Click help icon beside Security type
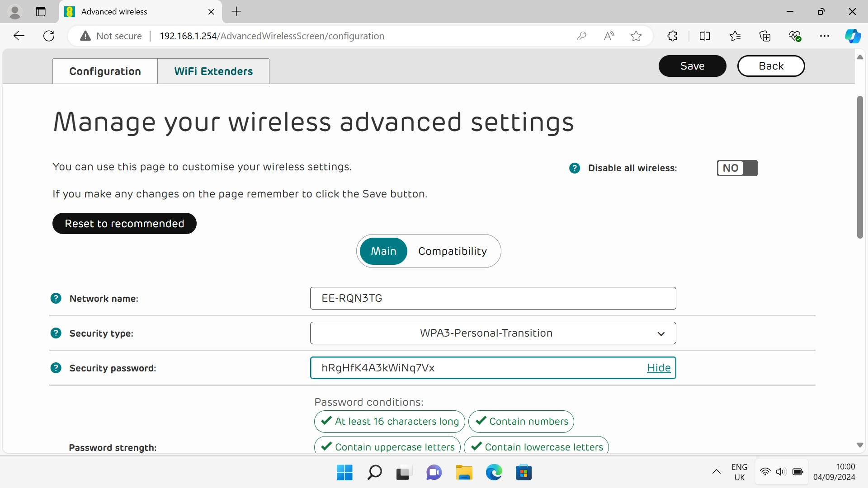The height and width of the screenshot is (488, 868). click(x=56, y=333)
